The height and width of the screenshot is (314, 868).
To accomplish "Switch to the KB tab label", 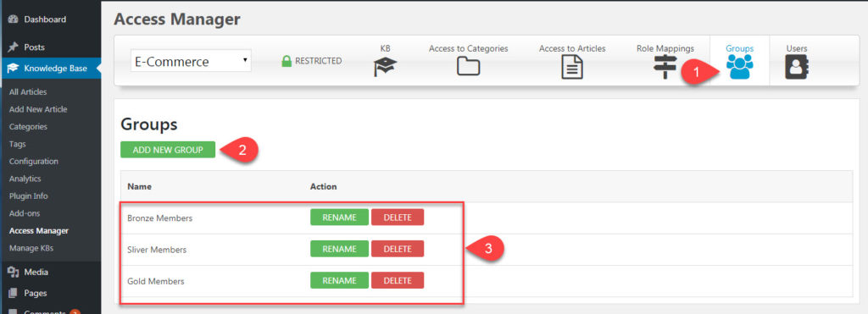I will [x=386, y=48].
